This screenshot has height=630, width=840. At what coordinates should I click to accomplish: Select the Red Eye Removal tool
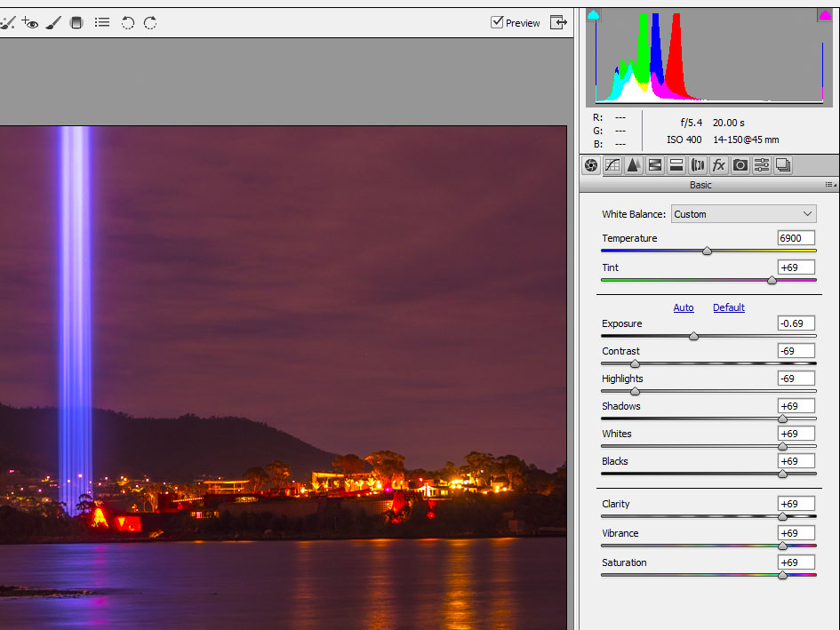[30, 23]
